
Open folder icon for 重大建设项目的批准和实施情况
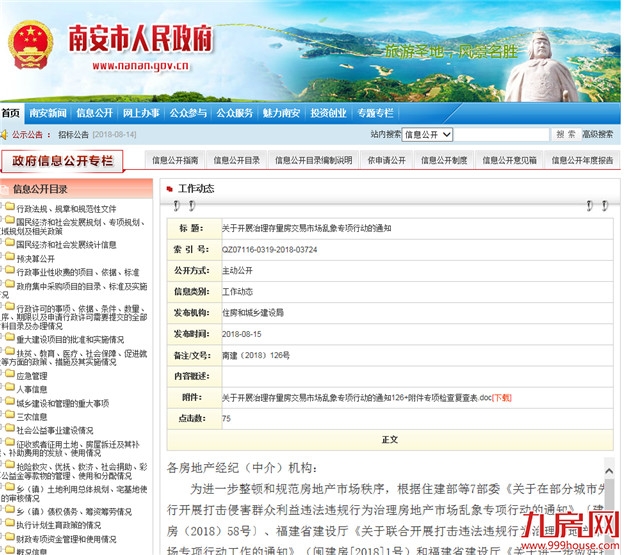[10, 337]
